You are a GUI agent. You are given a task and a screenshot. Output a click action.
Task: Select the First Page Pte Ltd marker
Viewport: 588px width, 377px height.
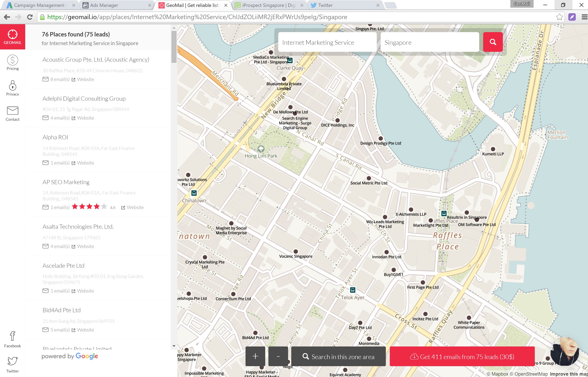coord(423,282)
